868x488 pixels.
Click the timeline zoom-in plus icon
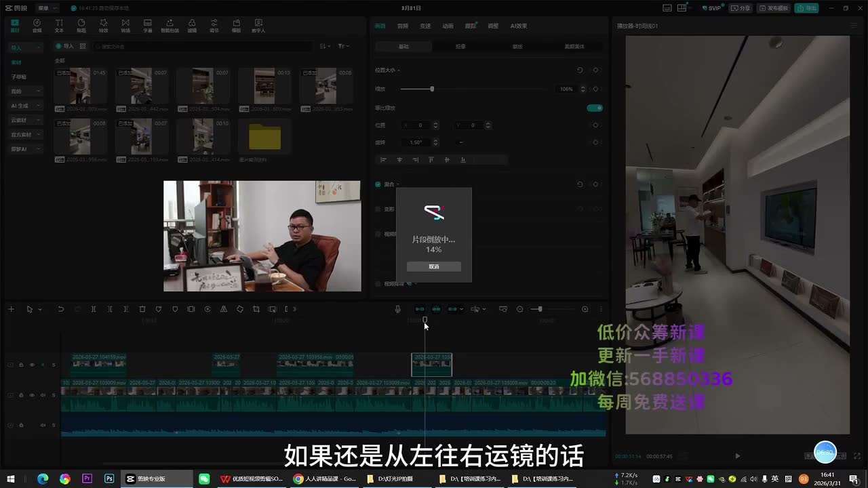(x=585, y=309)
